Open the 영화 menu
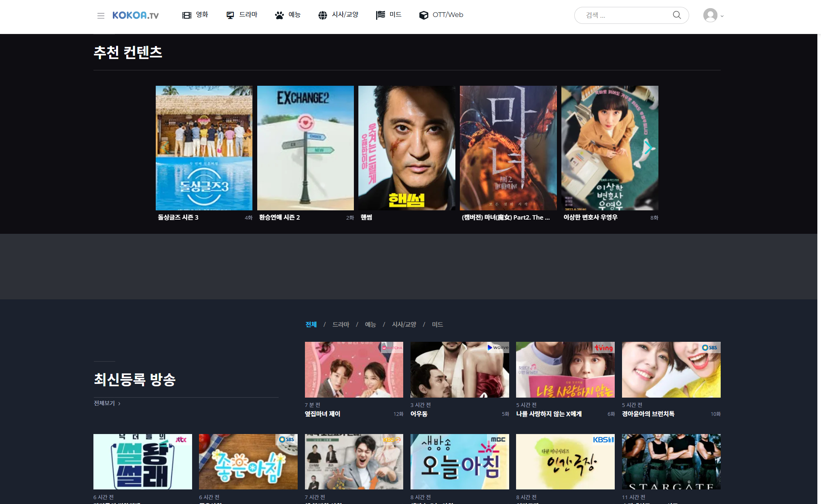The width and height of the screenshot is (821, 504). 202,15
